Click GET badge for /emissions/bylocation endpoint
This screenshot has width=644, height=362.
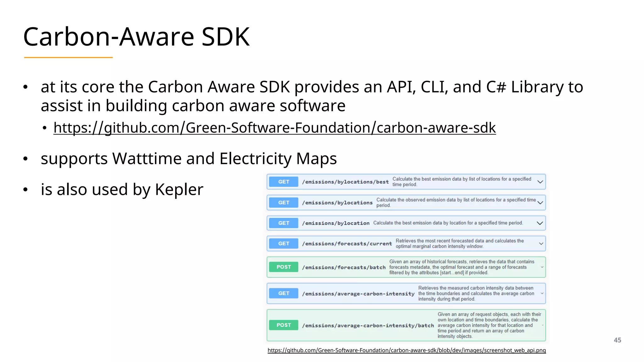(284, 223)
